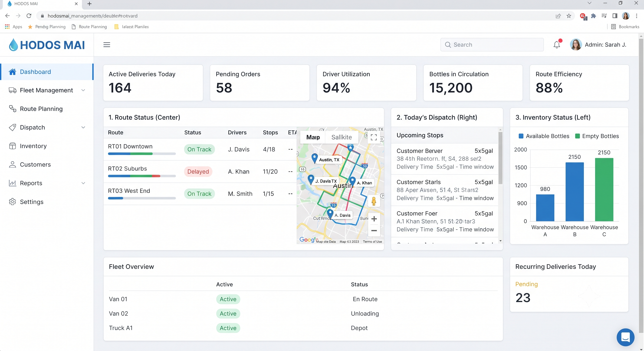Click the Search input field
Screen dimensions: 644x351
[492, 45]
